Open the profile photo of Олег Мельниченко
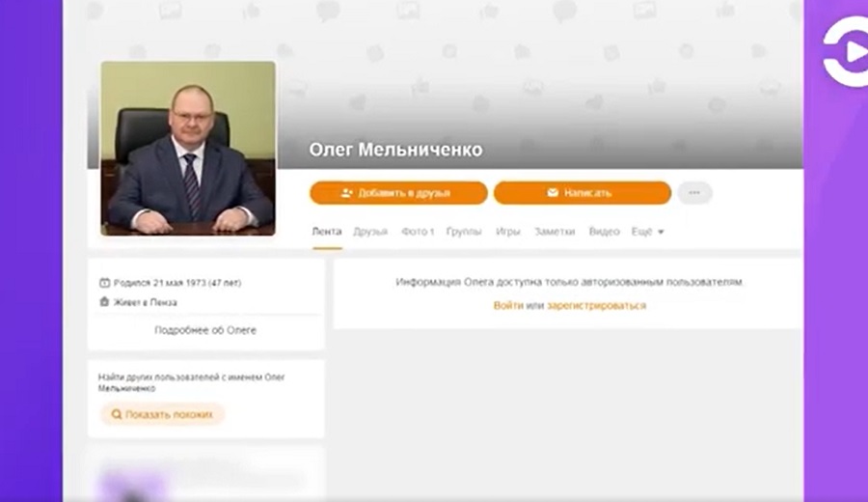The height and width of the screenshot is (502, 868). (188, 149)
